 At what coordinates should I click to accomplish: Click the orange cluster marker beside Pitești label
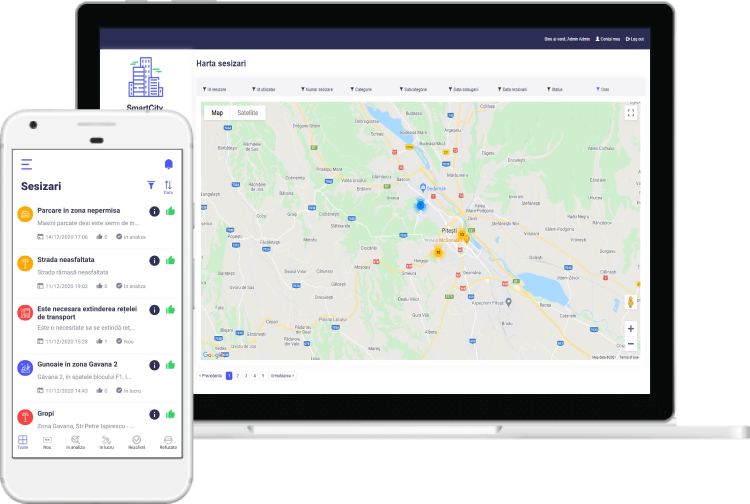(462, 234)
